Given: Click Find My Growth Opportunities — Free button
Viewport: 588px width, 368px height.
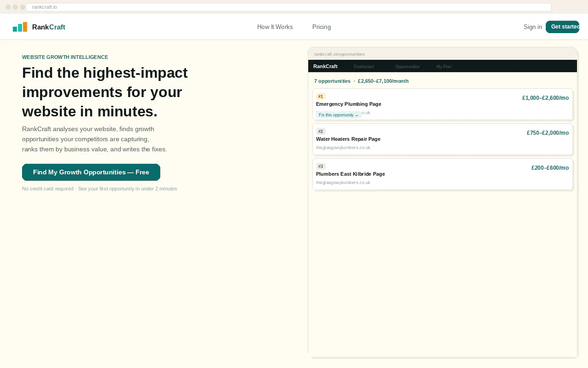Looking at the screenshot, I should coord(91,172).
